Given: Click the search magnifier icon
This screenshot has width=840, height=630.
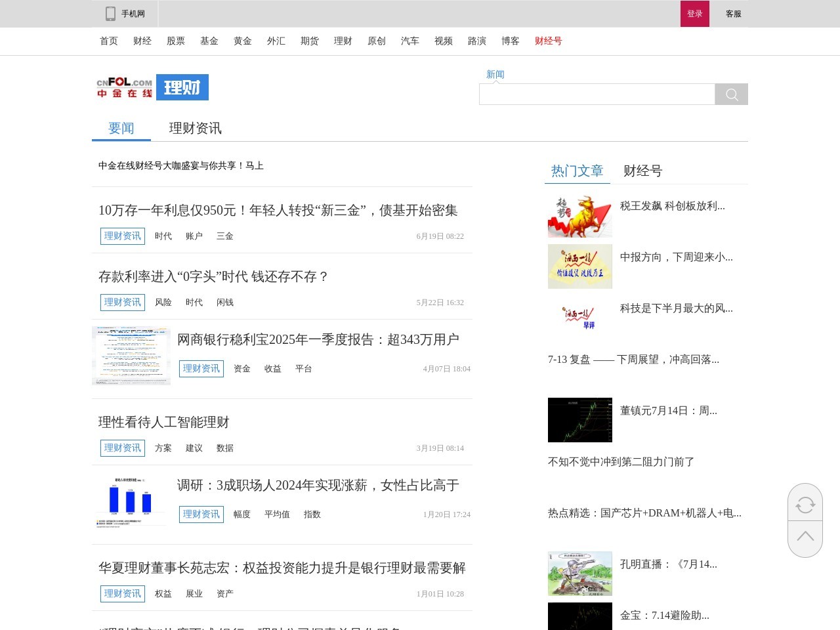Looking at the screenshot, I should (730, 94).
